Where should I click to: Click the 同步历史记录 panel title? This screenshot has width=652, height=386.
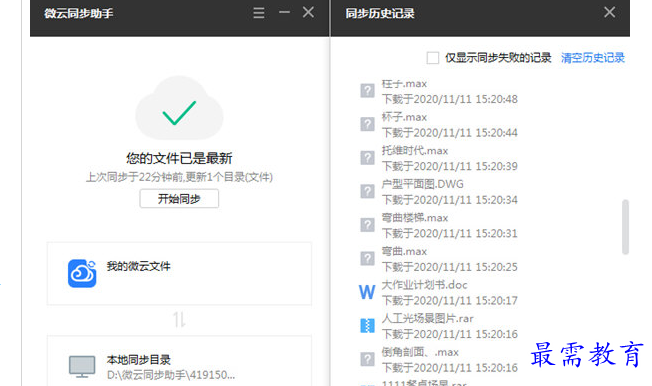[x=380, y=13]
